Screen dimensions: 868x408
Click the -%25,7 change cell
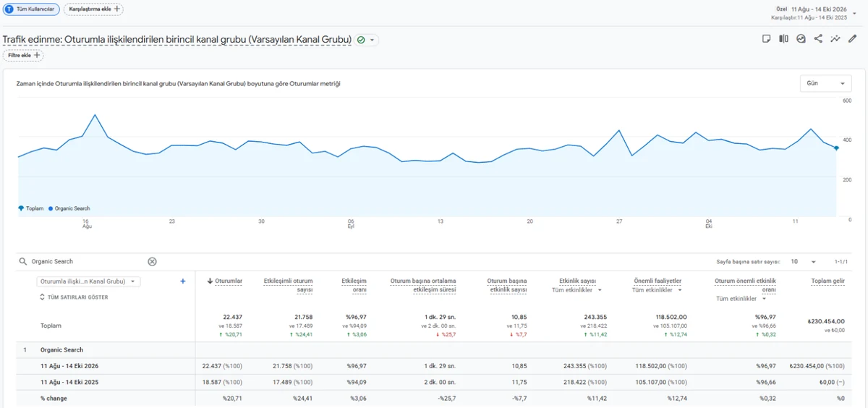[x=446, y=398]
